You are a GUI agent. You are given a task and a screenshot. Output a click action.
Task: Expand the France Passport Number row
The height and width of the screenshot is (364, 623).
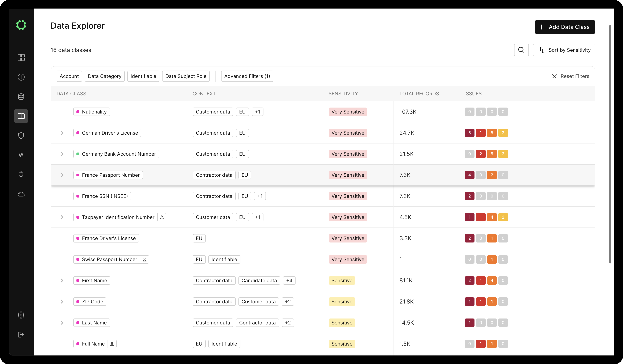pos(62,175)
